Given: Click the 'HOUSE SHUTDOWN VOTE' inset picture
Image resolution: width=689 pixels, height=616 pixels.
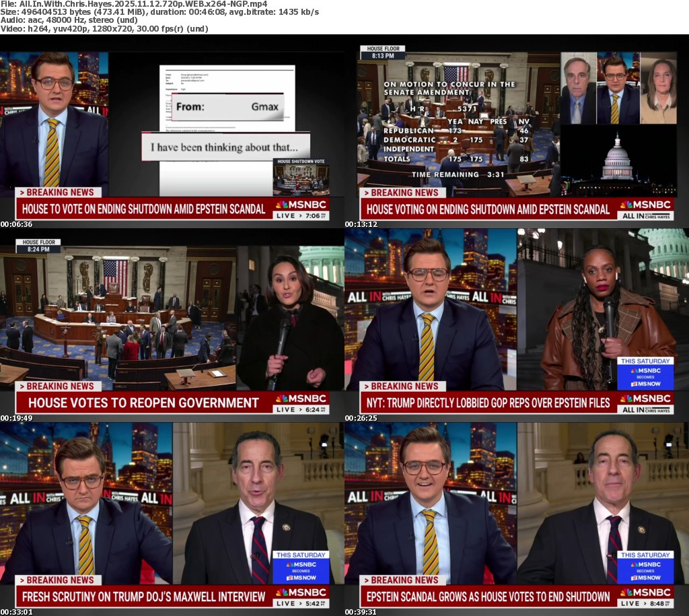Looking at the screenshot, I should pyautogui.click(x=301, y=177).
